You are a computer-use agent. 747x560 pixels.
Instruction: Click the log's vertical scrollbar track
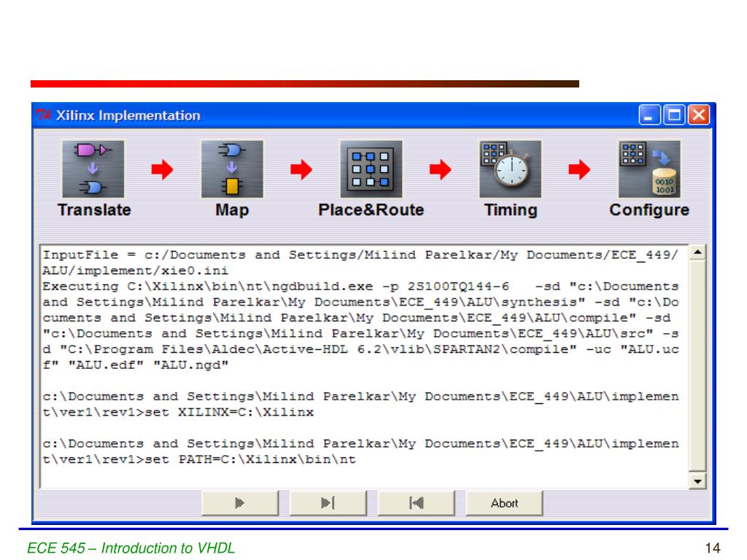(x=697, y=367)
